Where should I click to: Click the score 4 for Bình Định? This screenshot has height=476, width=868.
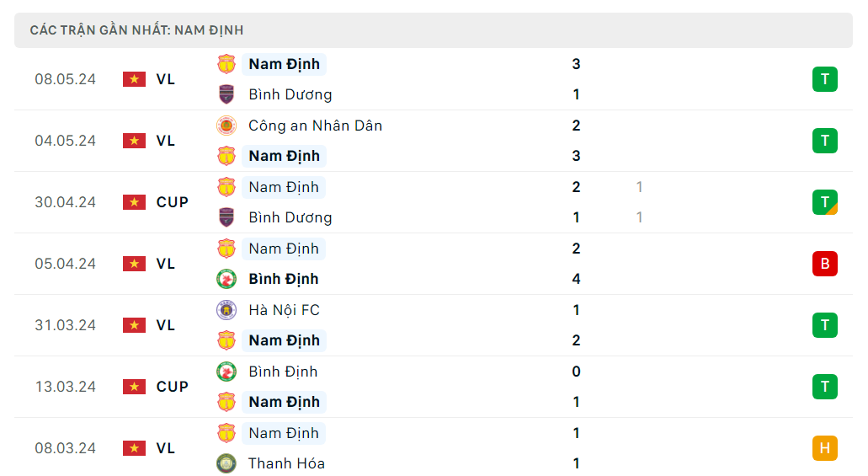tap(576, 279)
